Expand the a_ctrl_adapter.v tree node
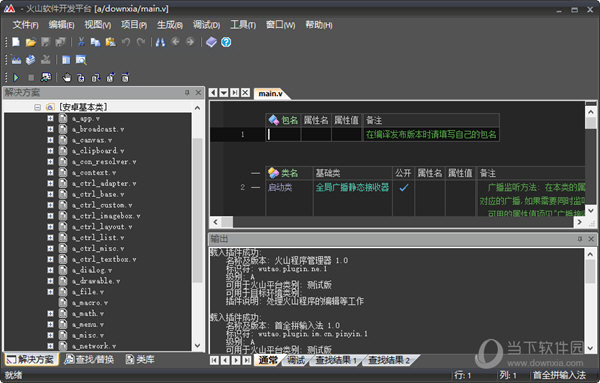The width and height of the screenshot is (600, 383). 50,183
